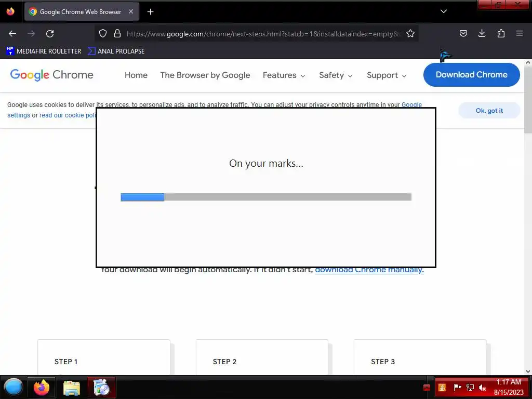Expand the Support dropdown menu
532x399 pixels.
point(387,75)
